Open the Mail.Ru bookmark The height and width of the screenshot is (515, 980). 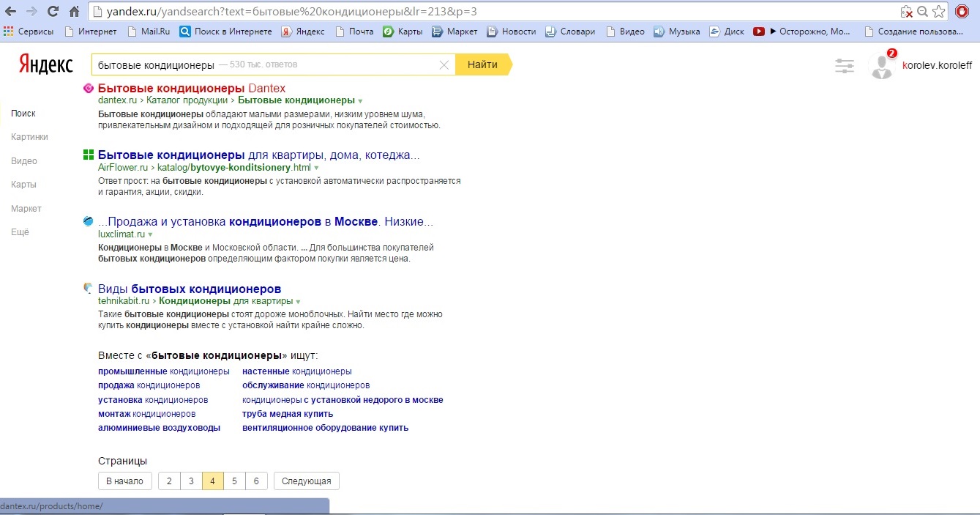(x=149, y=32)
